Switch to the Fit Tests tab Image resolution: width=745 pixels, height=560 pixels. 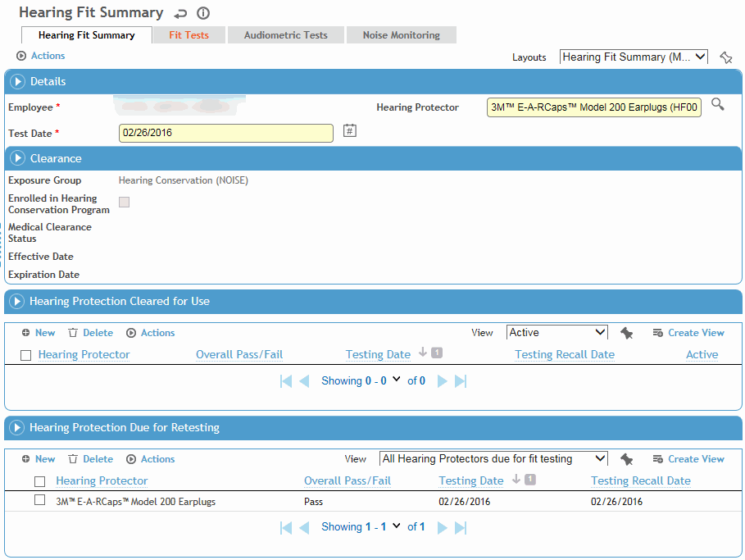tap(189, 35)
